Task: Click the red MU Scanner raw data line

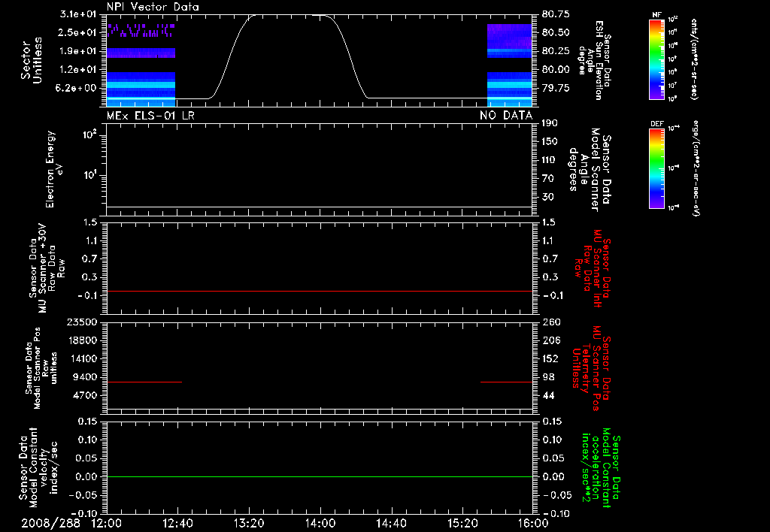Action: [320, 291]
